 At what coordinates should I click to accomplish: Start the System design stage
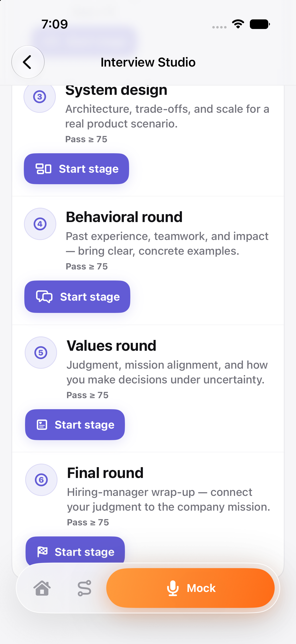pyautogui.click(x=76, y=169)
